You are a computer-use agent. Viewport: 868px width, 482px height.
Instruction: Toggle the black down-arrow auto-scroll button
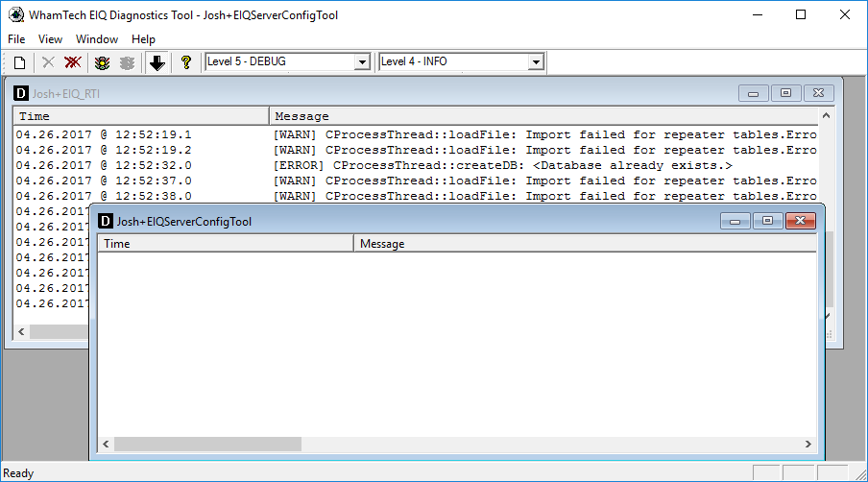[x=157, y=62]
